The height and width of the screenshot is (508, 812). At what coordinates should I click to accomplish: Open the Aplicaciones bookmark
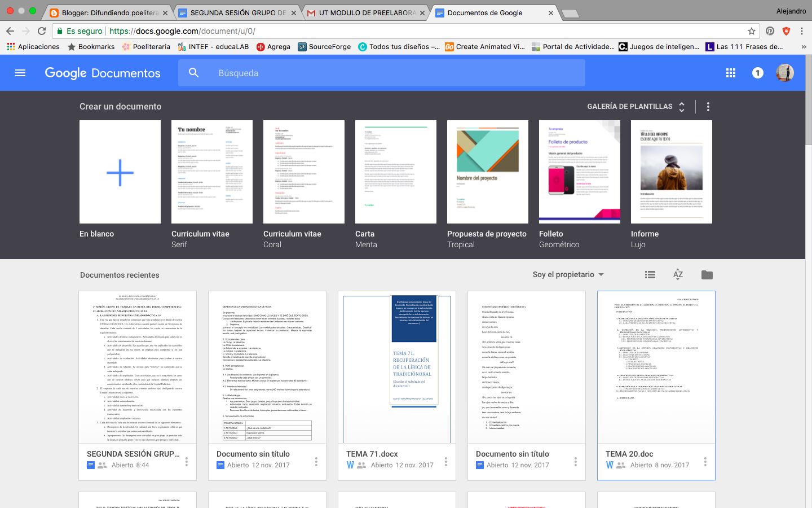click(x=33, y=47)
